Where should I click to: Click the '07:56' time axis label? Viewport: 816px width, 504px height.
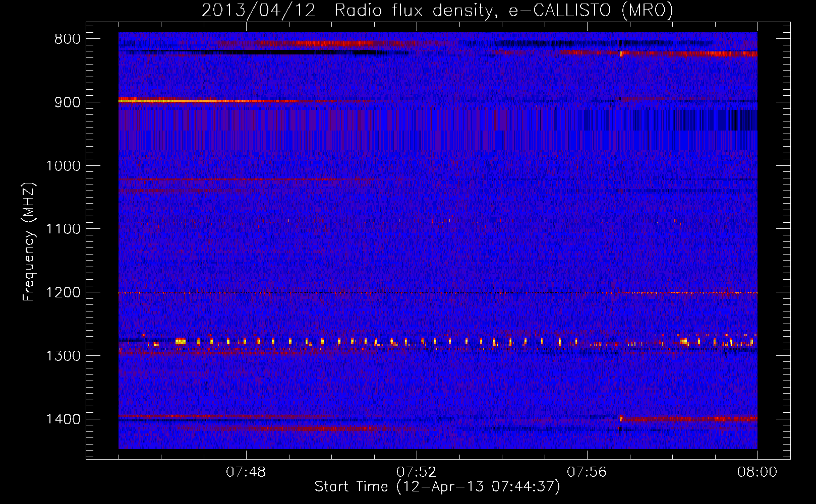click(x=587, y=472)
